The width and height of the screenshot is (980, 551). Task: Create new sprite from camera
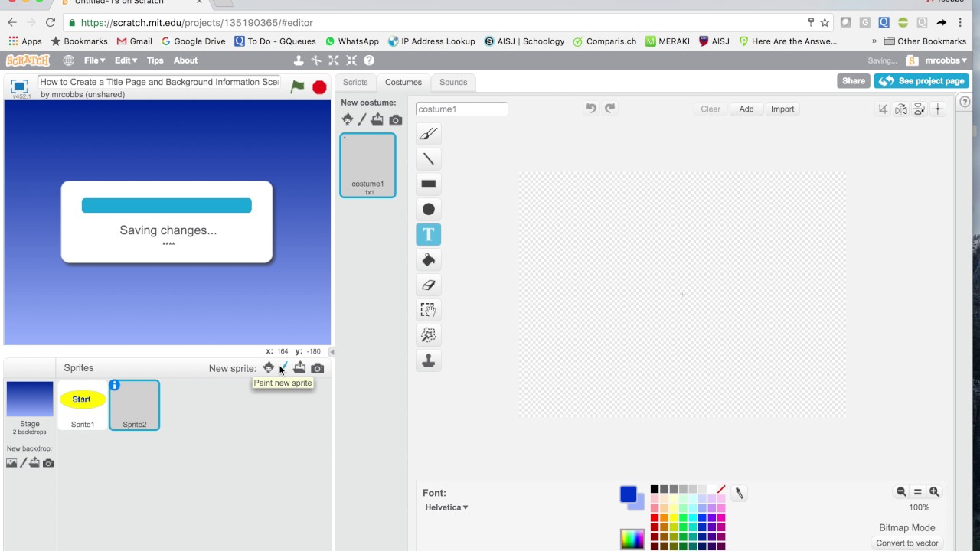[x=318, y=368]
